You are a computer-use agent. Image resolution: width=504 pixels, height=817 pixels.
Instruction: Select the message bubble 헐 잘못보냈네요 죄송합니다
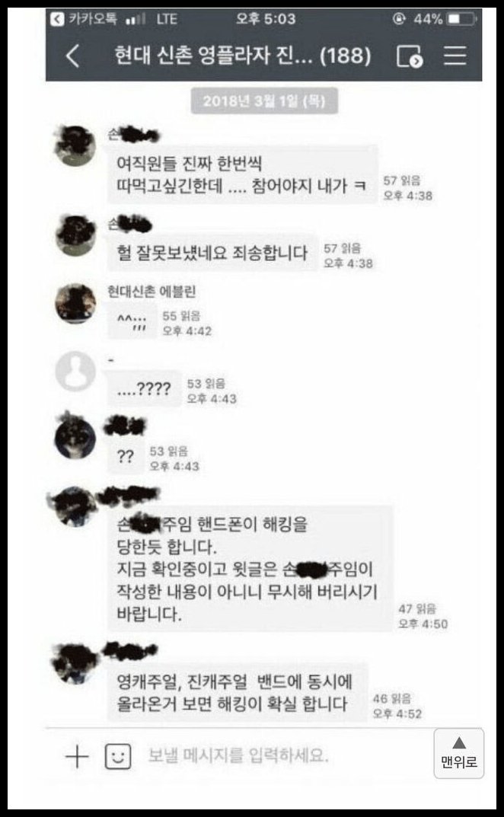tap(212, 254)
